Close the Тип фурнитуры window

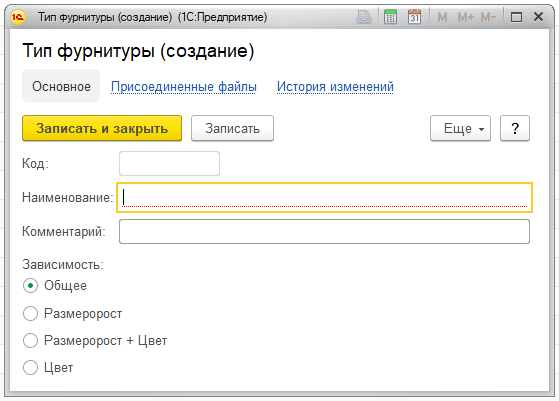538,17
